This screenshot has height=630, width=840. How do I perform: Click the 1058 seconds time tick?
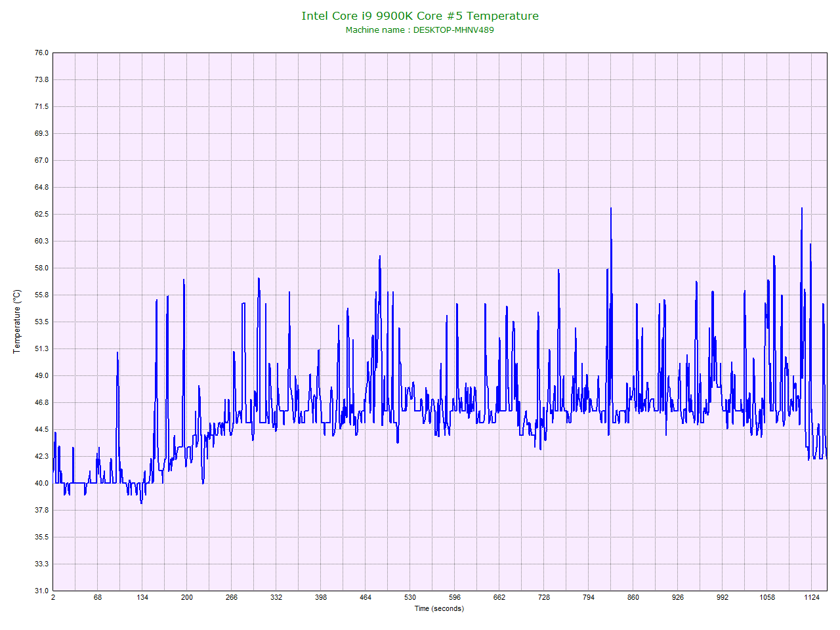(767, 597)
